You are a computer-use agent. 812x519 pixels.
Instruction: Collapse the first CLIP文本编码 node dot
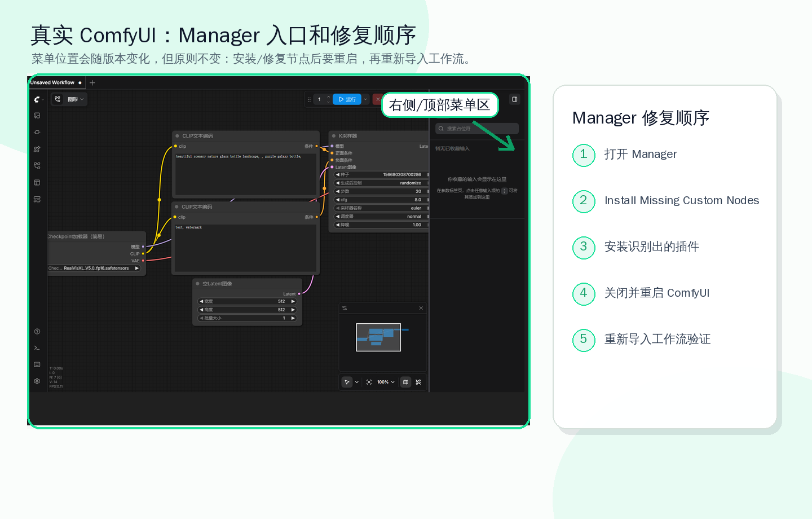[177, 136]
